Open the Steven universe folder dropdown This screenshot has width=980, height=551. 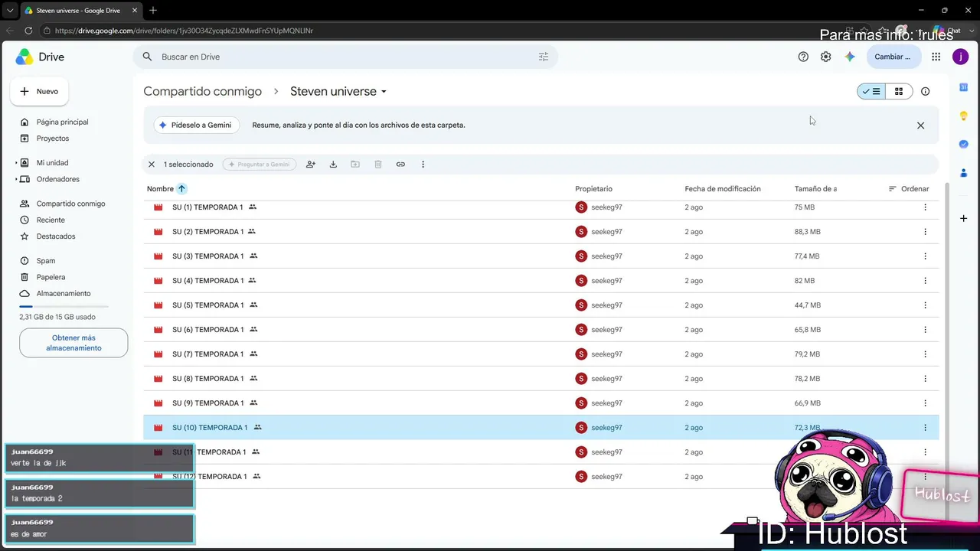384,92
